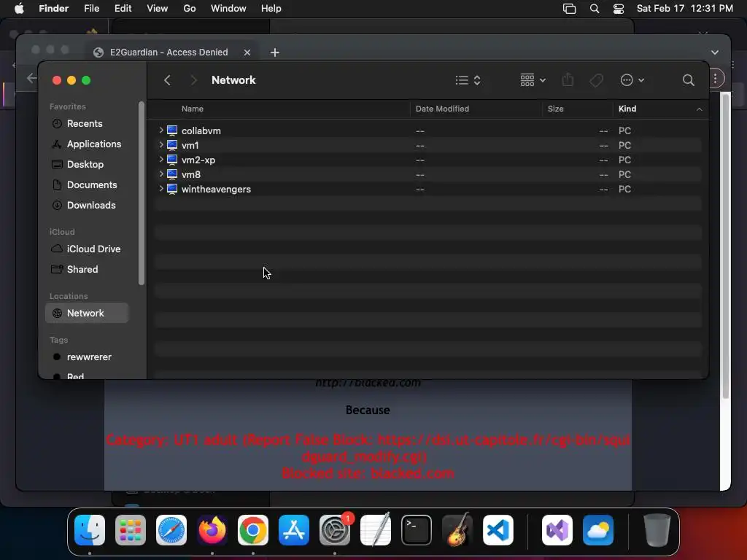Select the E2Guardian - Access Denied tab

click(169, 52)
